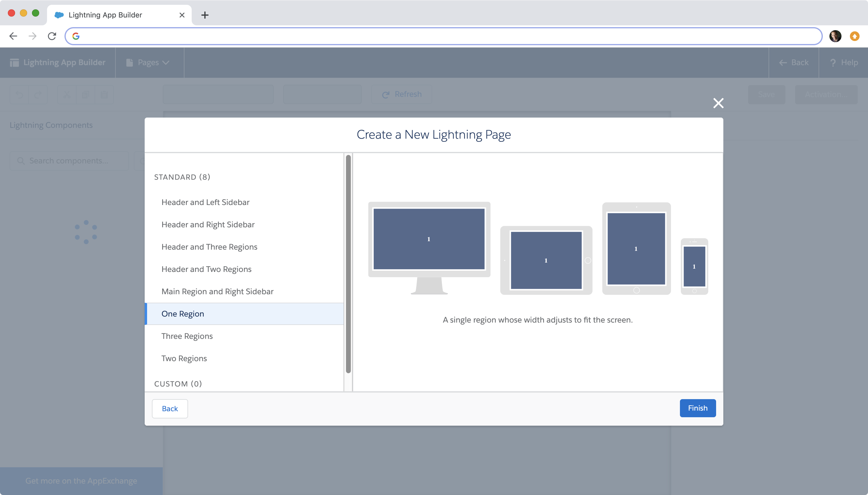Click the template list scrollbar
This screenshot has height=495, width=868.
(x=348, y=264)
